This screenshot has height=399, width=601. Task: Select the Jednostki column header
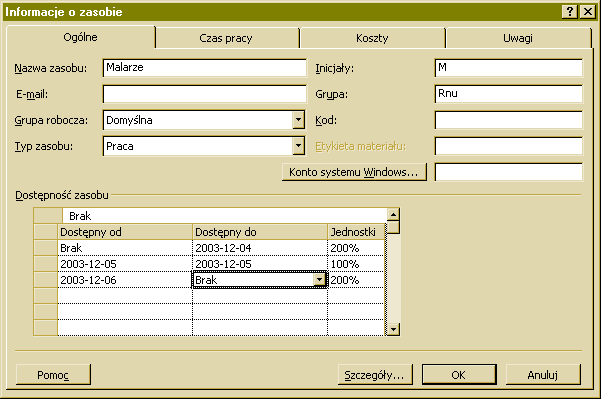[356, 232]
